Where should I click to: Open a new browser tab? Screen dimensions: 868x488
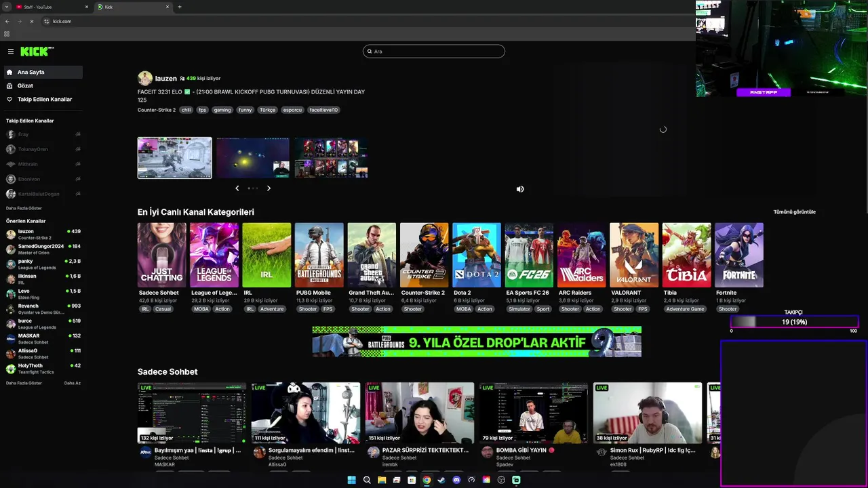tap(180, 7)
